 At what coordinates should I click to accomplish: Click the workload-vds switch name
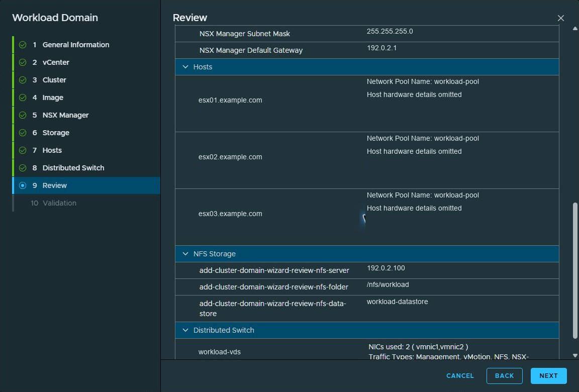click(219, 352)
